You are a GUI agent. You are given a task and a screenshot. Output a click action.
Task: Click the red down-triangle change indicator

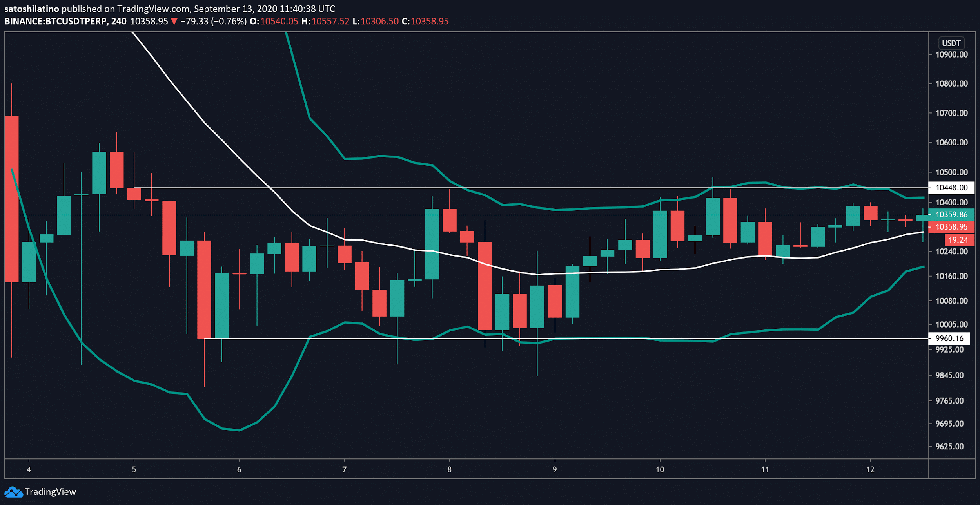174,22
